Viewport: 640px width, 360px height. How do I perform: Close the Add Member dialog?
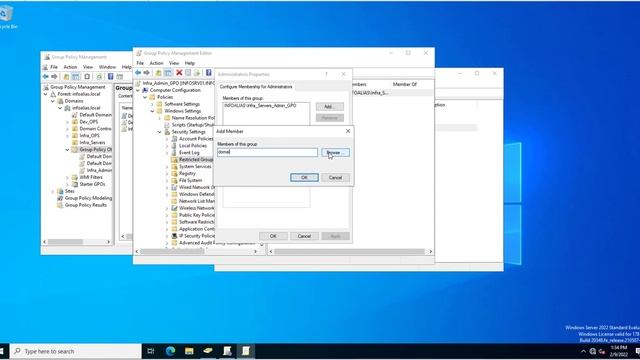348,131
